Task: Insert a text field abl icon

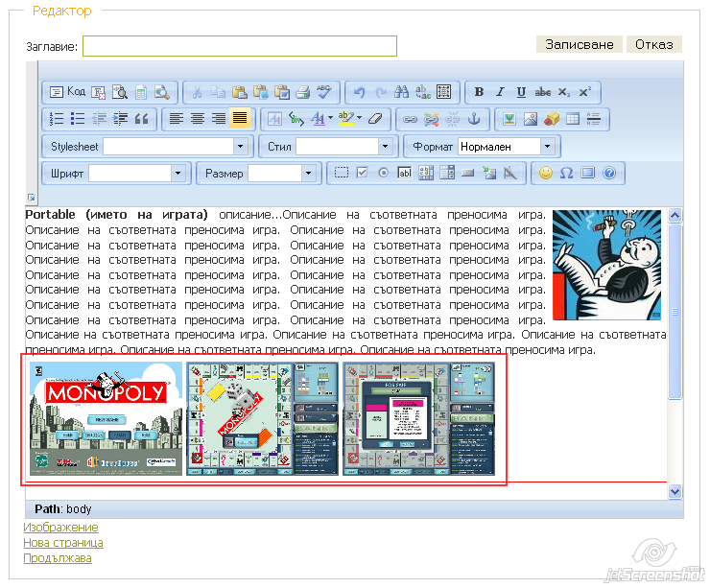Action: pos(404,173)
